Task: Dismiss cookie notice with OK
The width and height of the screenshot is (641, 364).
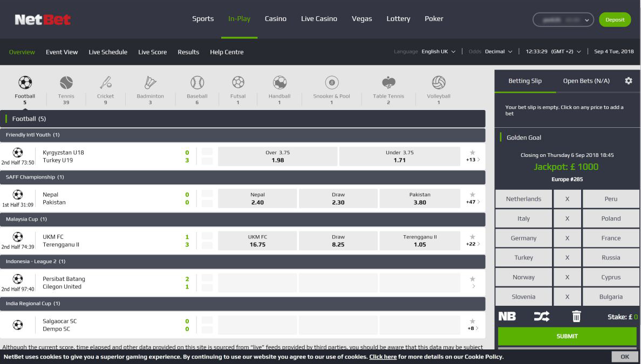Action: tap(625, 356)
